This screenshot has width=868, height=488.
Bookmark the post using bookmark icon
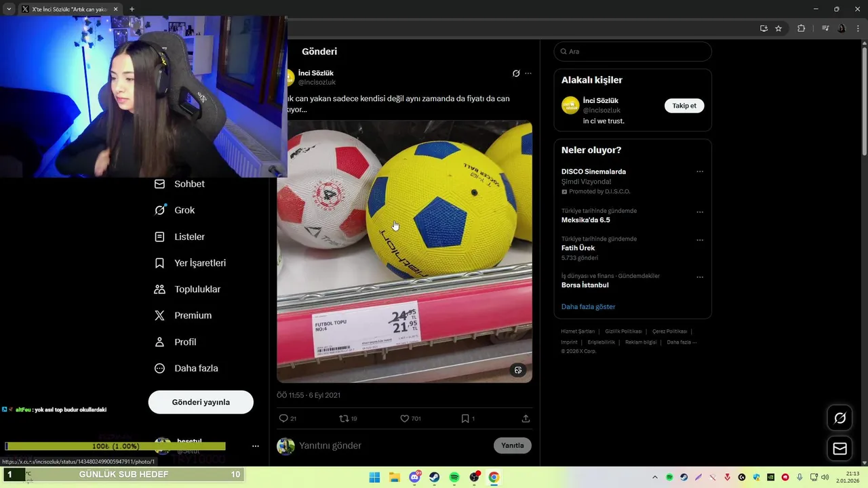coord(465,418)
